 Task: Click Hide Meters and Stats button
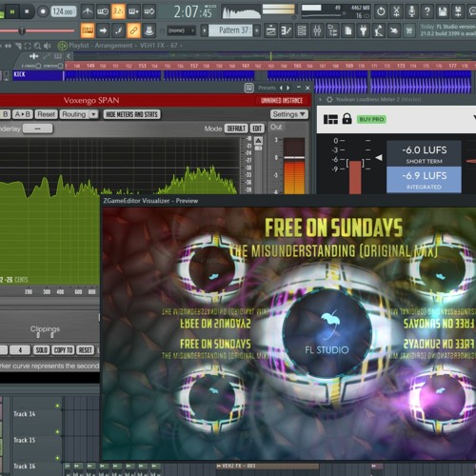pos(131,114)
